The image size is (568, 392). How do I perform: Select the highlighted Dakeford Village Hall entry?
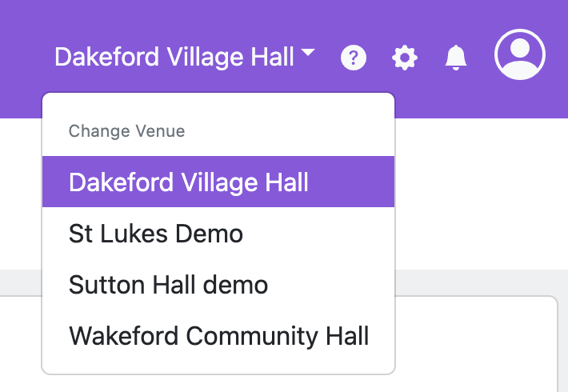pos(189,182)
